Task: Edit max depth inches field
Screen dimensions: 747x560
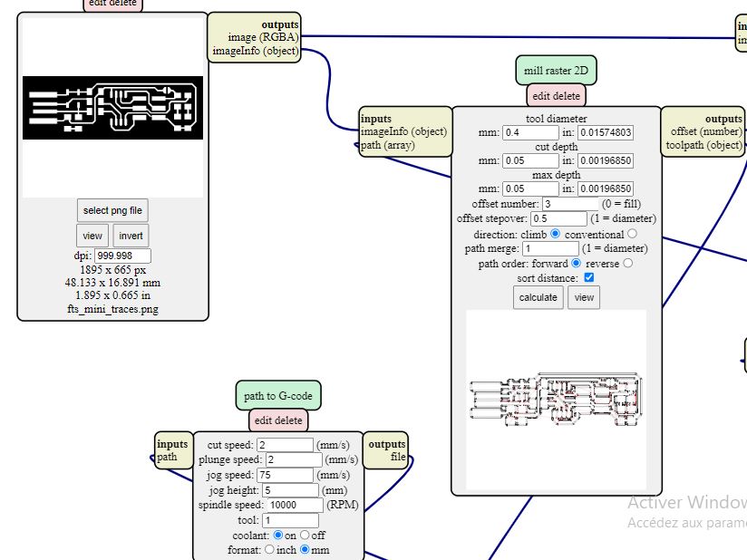Action: [606, 188]
